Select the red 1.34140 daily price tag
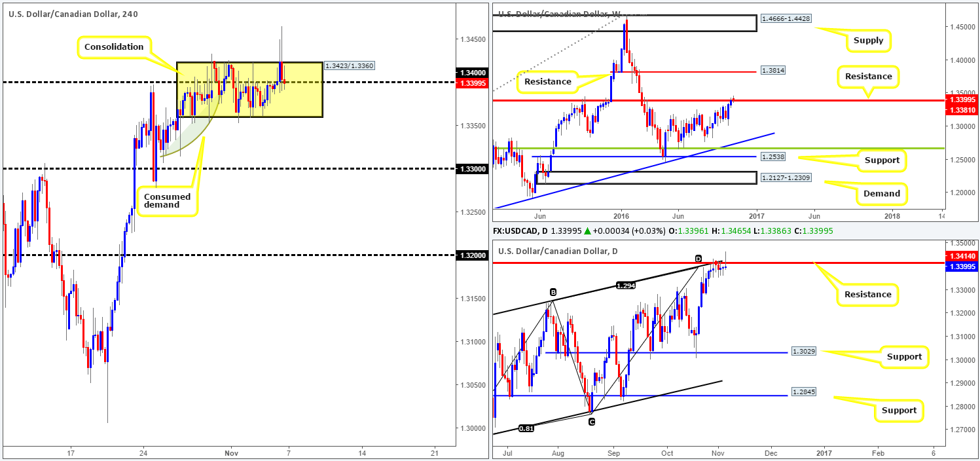The width and height of the screenshot is (980, 461). pos(962,257)
